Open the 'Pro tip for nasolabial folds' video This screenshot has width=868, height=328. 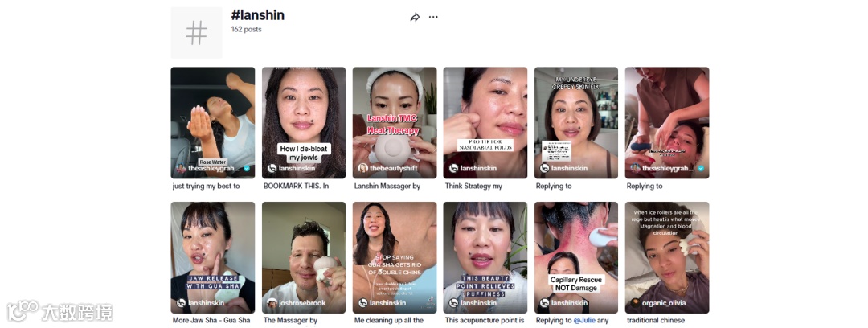(485, 123)
